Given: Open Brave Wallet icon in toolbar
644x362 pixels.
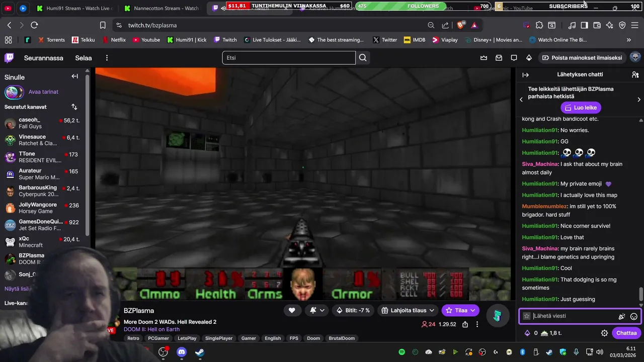Looking at the screenshot, I should pyautogui.click(x=597, y=25).
